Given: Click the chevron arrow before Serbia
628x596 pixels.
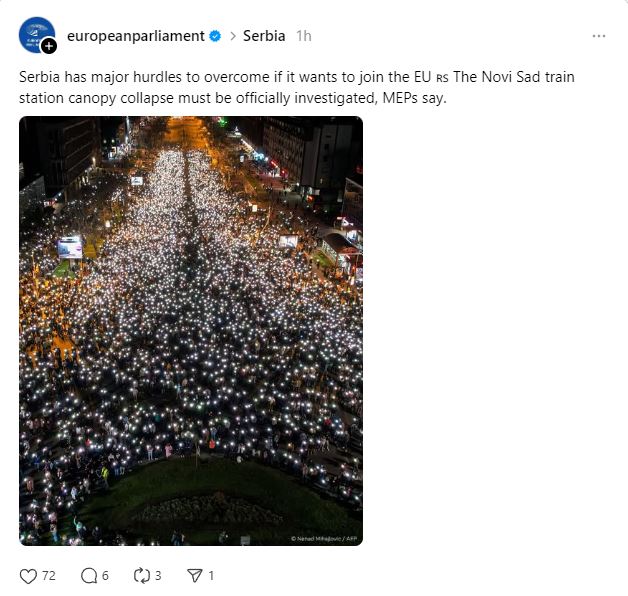Looking at the screenshot, I should point(233,36).
